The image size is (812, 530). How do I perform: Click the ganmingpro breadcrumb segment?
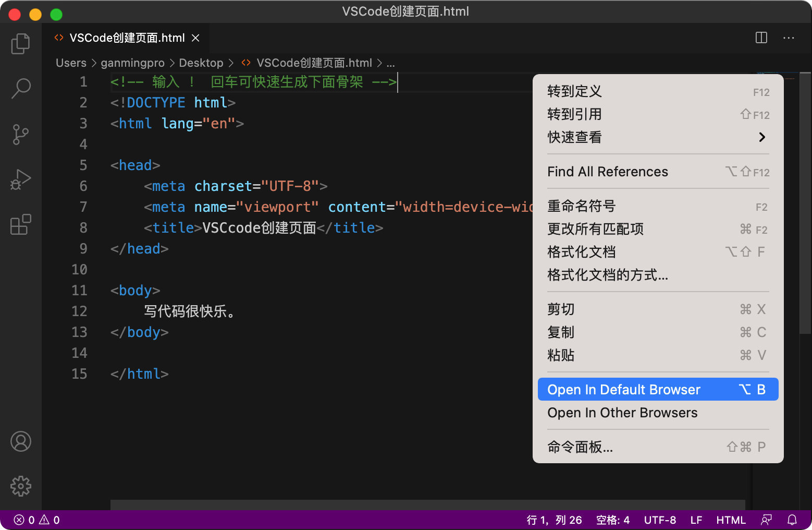(132, 63)
